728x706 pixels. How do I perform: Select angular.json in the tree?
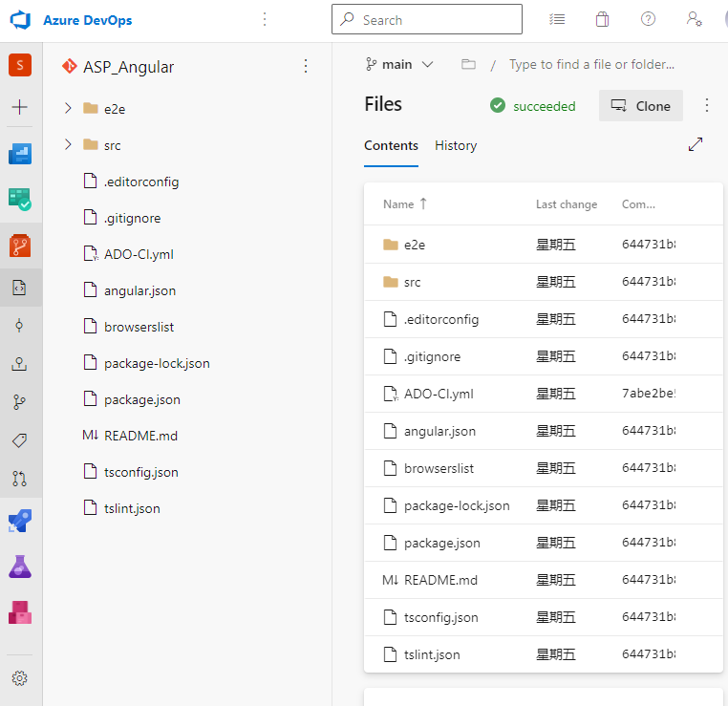coord(139,290)
